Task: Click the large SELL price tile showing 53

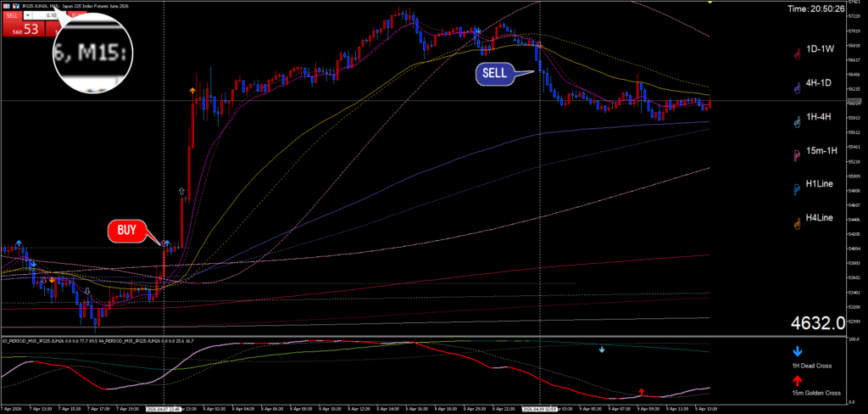Action: (x=23, y=29)
